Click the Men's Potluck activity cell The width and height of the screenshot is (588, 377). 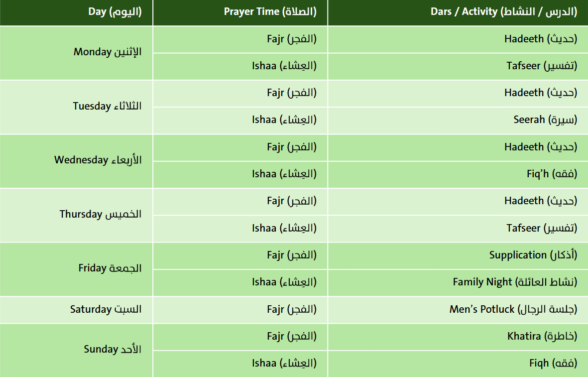458,310
